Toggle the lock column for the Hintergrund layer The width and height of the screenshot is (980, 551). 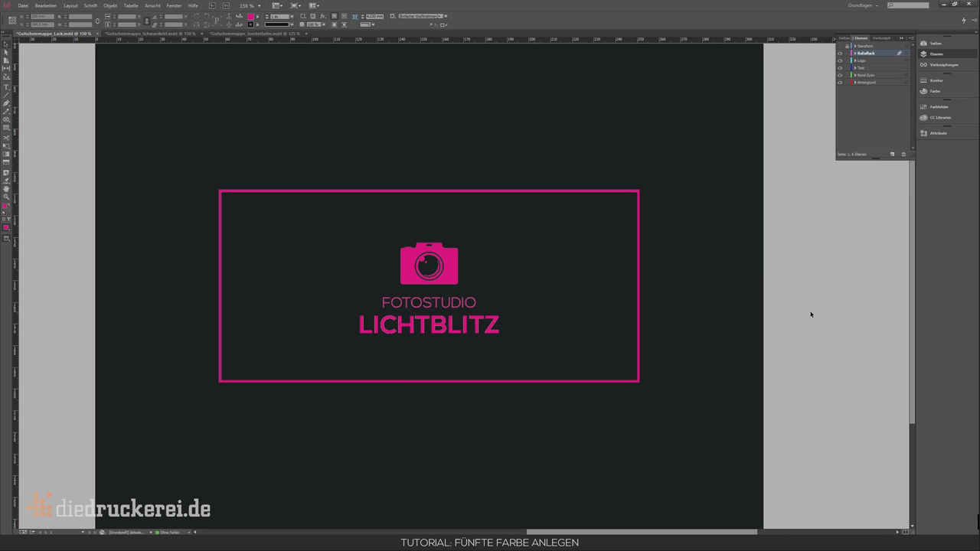point(848,83)
